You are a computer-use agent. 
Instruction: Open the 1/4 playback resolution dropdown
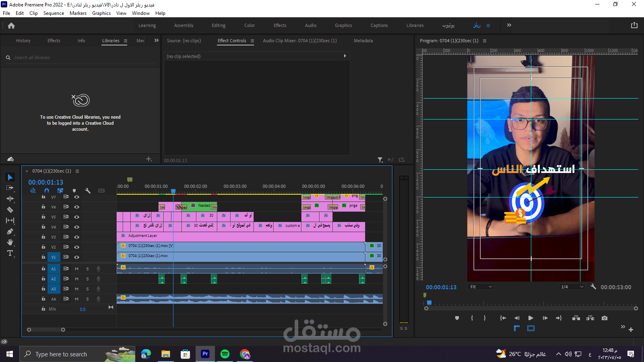(572, 287)
